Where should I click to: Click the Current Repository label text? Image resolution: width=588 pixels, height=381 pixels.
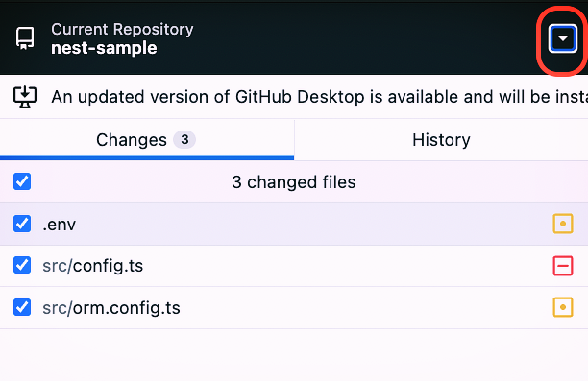pyautogui.click(x=122, y=29)
